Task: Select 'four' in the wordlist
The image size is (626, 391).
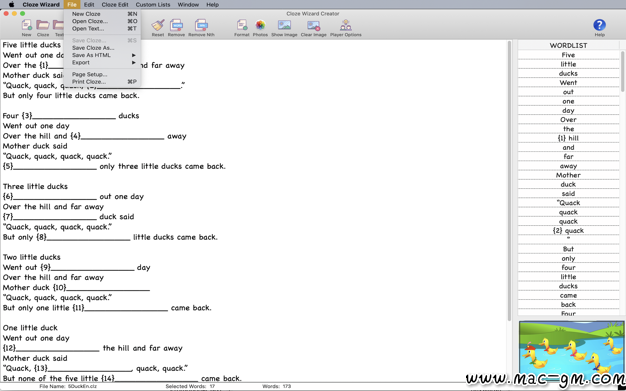Action: pyautogui.click(x=568, y=268)
